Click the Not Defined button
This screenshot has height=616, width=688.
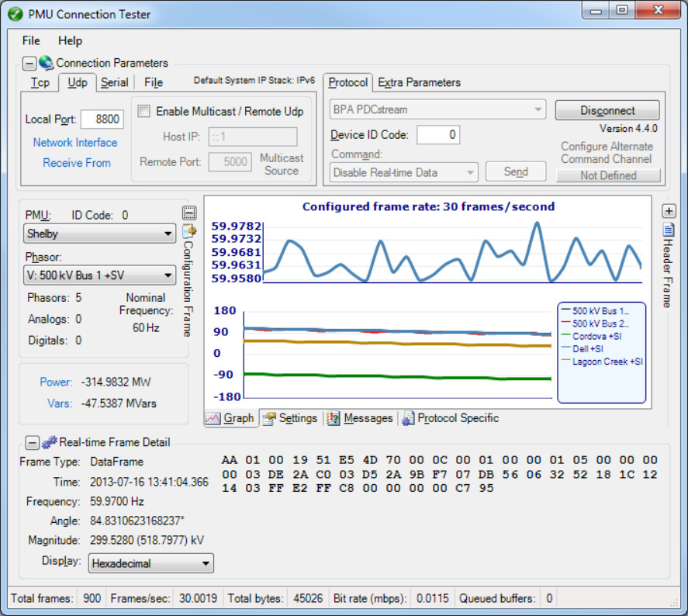608,175
